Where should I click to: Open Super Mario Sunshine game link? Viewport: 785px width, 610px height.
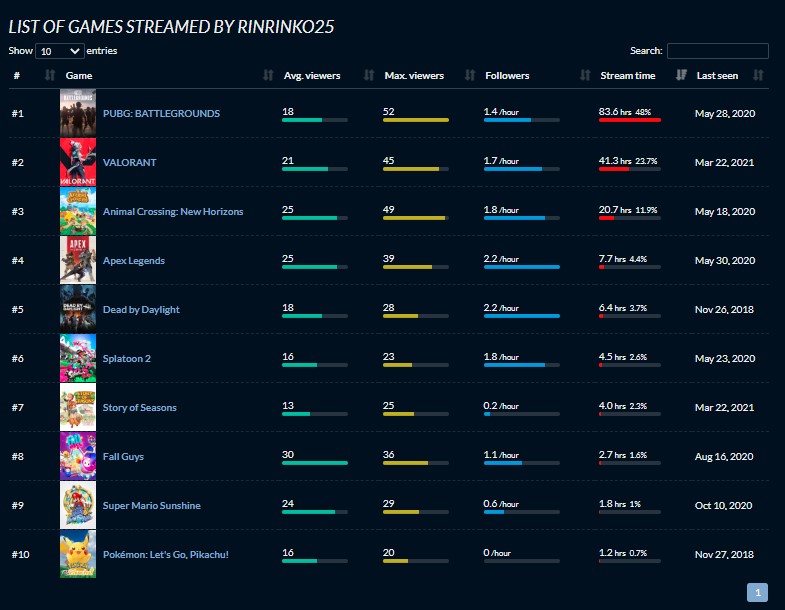(x=152, y=505)
